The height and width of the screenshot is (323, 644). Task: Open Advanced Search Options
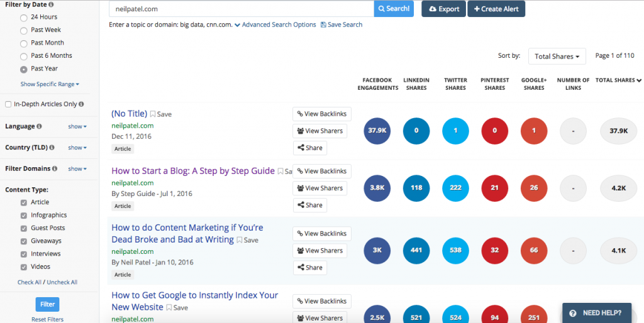coord(275,25)
